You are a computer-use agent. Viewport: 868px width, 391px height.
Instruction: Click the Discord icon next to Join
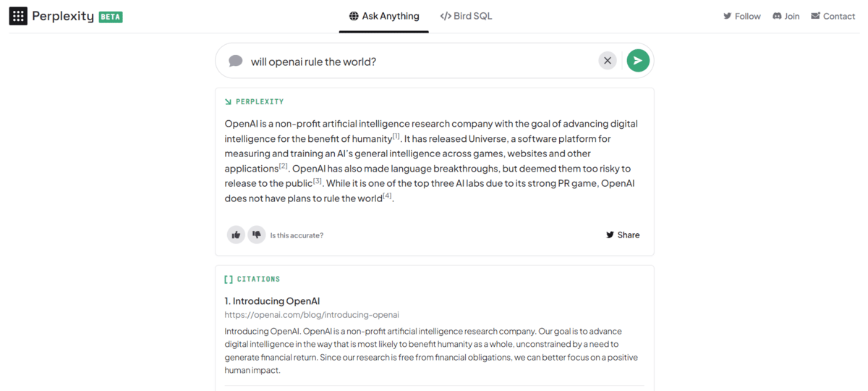(x=777, y=16)
